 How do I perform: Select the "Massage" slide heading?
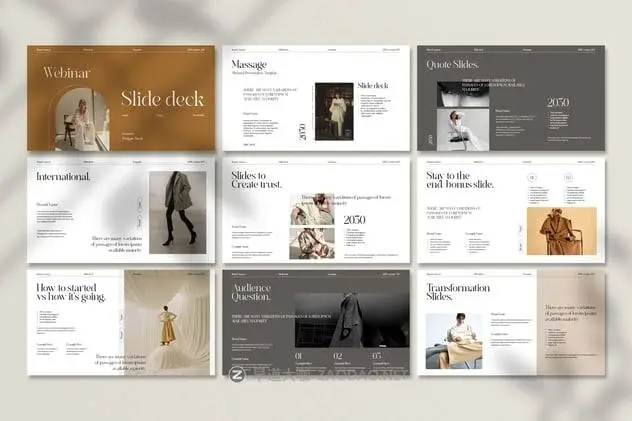tap(249, 65)
